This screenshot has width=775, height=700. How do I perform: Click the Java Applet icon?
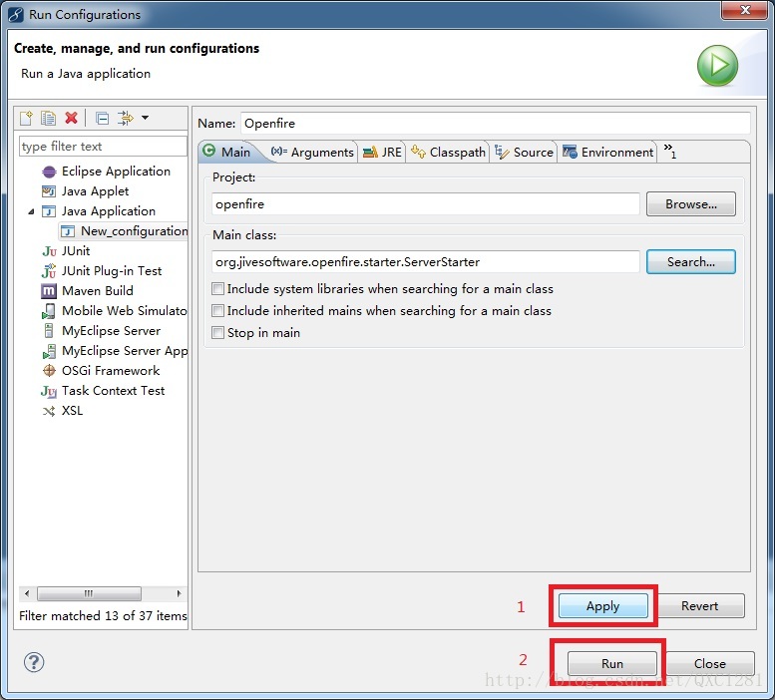point(49,191)
